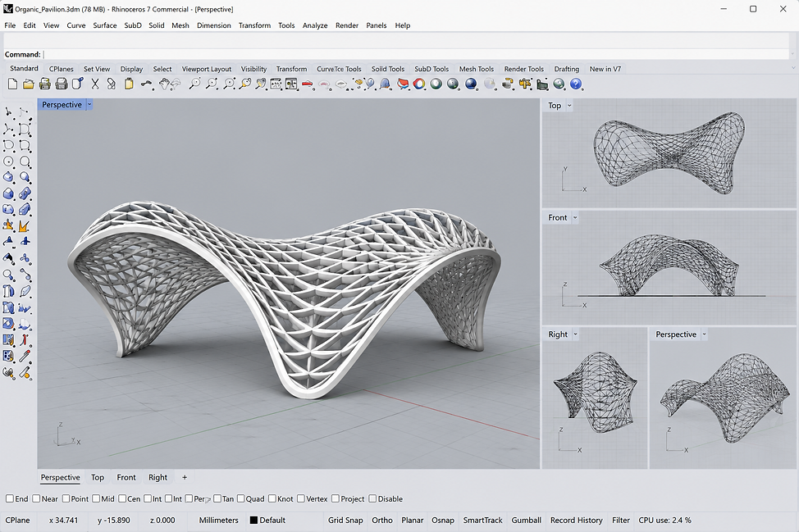Open the Perspective viewport title dropdown

tap(89, 104)
